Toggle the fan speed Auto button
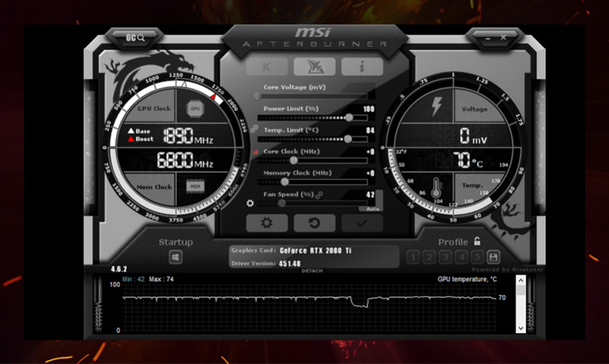This screenshot has height=364, width=609. 373,209
